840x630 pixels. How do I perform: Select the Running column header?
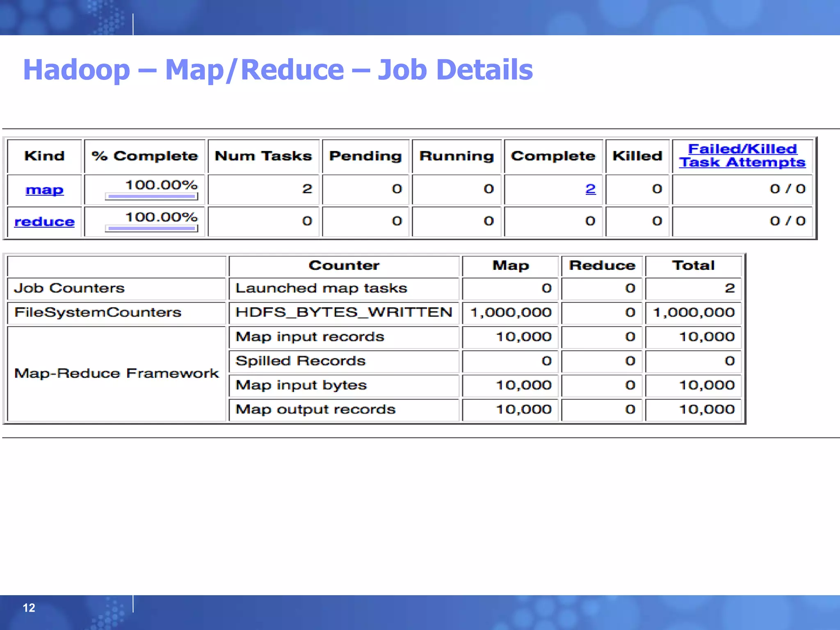pos(457,156)
